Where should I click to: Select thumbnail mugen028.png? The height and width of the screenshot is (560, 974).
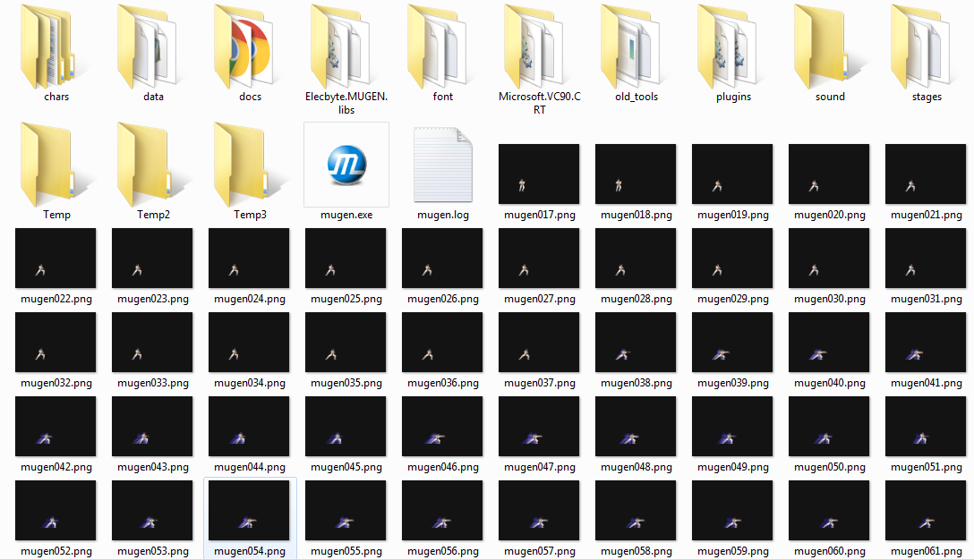[x=636, y=259]
